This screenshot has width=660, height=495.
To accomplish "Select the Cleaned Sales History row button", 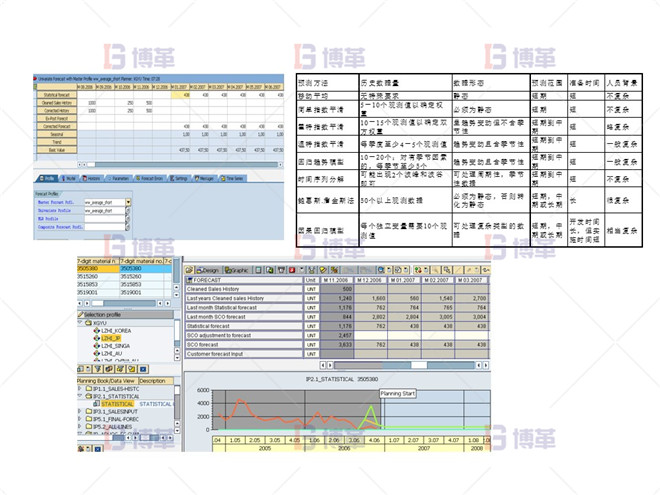I will coord(58,103).
